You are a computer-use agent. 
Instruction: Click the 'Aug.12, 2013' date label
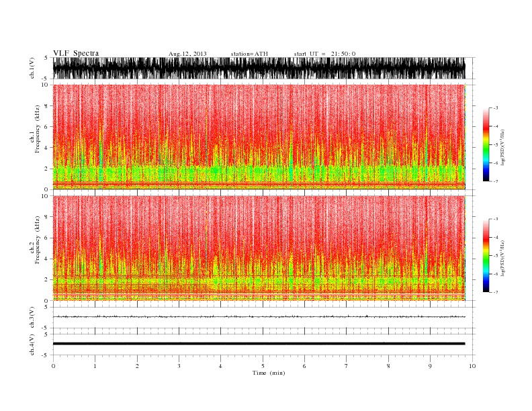click(187, 54)
